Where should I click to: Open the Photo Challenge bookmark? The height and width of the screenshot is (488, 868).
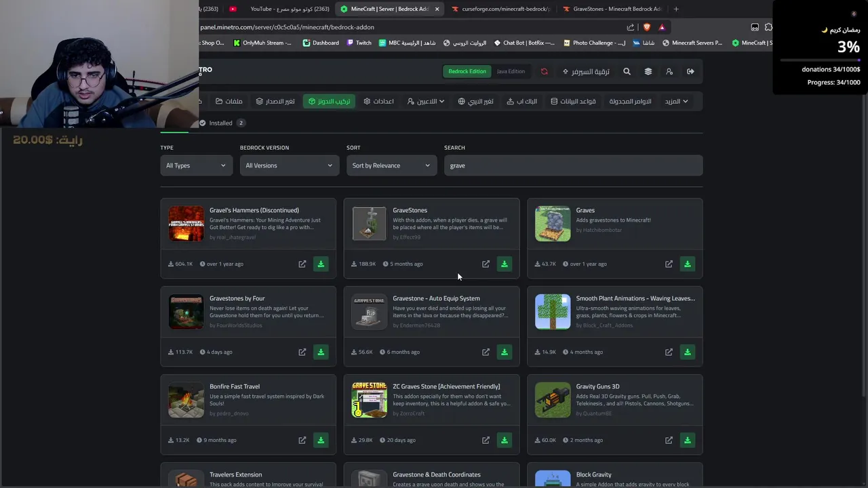(594, 43)
